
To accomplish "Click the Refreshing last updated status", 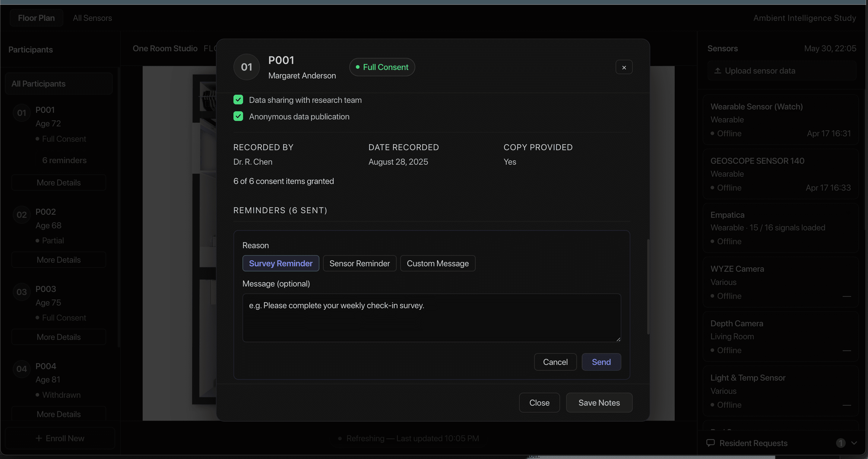I will pos(409,438).
